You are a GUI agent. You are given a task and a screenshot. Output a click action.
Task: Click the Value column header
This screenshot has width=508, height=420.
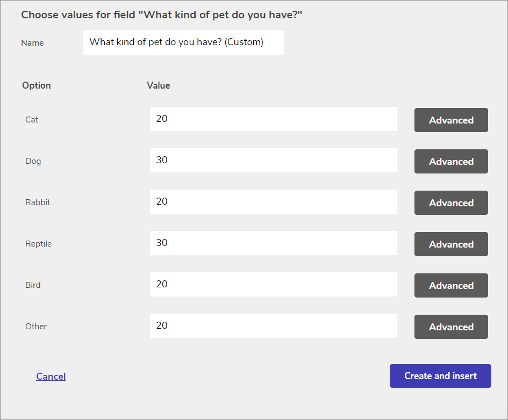(x=159, y=85)
